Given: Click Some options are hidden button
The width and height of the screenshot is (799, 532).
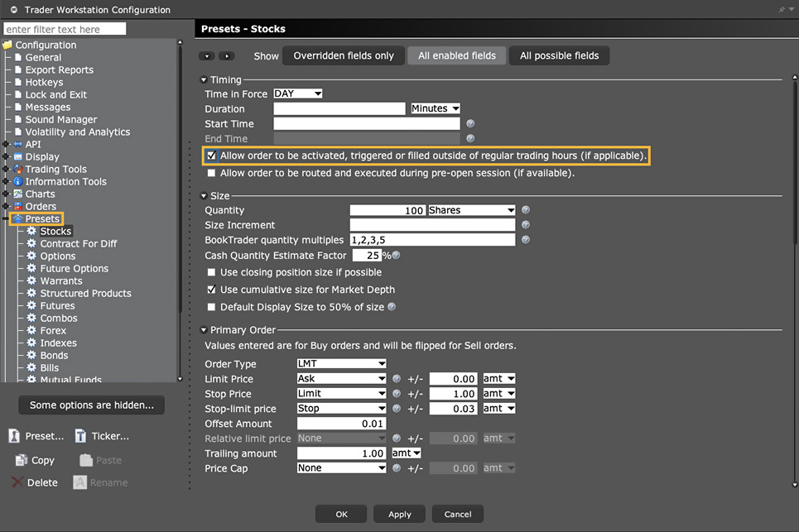Looking at the screenshot, I should (91, 405).
